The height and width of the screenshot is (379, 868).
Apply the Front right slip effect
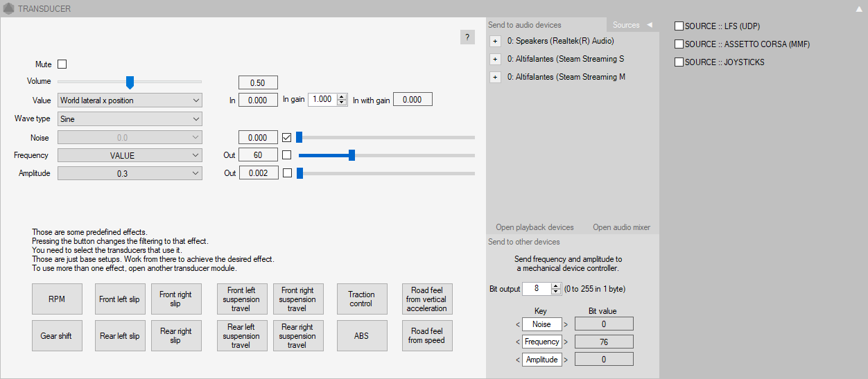click(176, 299)
